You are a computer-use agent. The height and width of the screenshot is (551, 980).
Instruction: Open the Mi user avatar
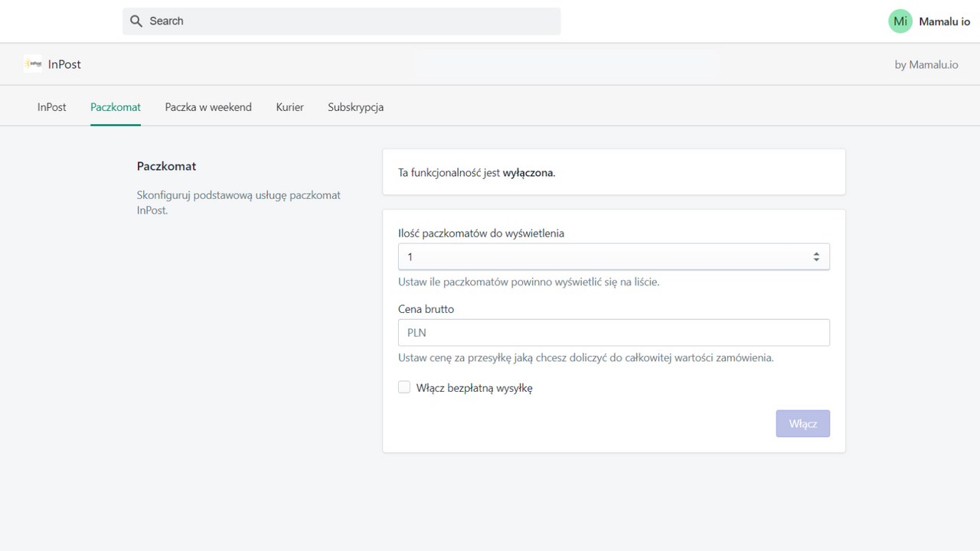click(900, 21)
